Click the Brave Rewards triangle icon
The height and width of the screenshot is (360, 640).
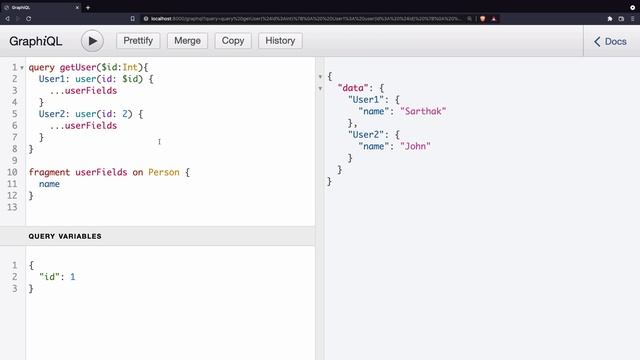tap(493, 19)
